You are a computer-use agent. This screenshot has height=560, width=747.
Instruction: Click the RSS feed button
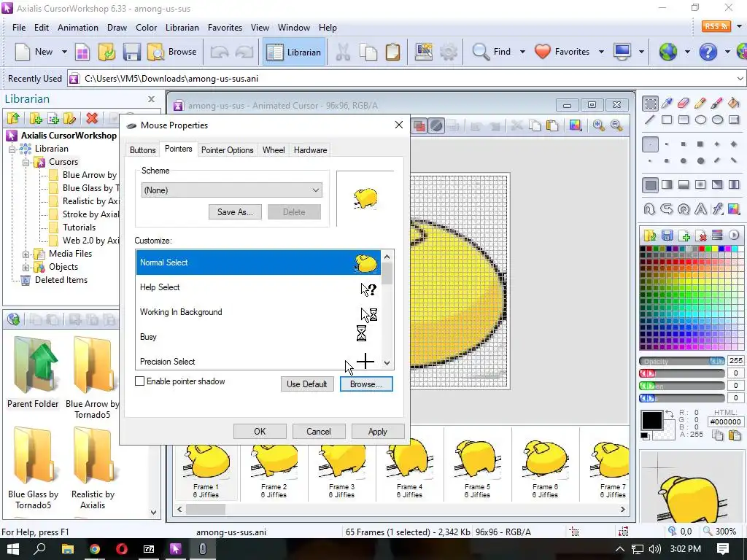pyautogui.click(x=716, y=26)
